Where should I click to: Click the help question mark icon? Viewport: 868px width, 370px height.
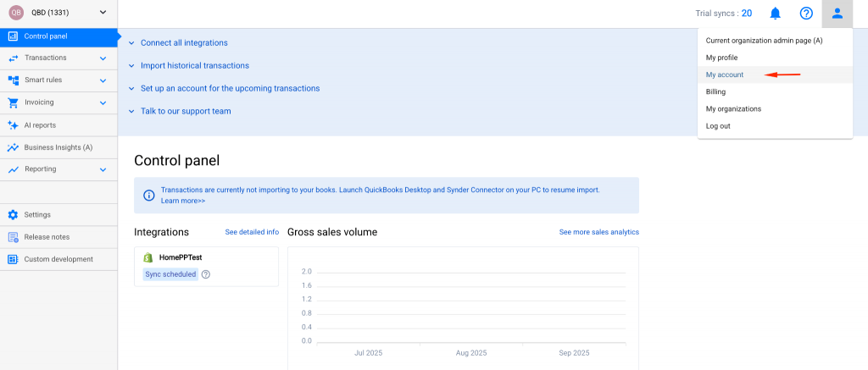pyautogui.click(x=806, y=14)
